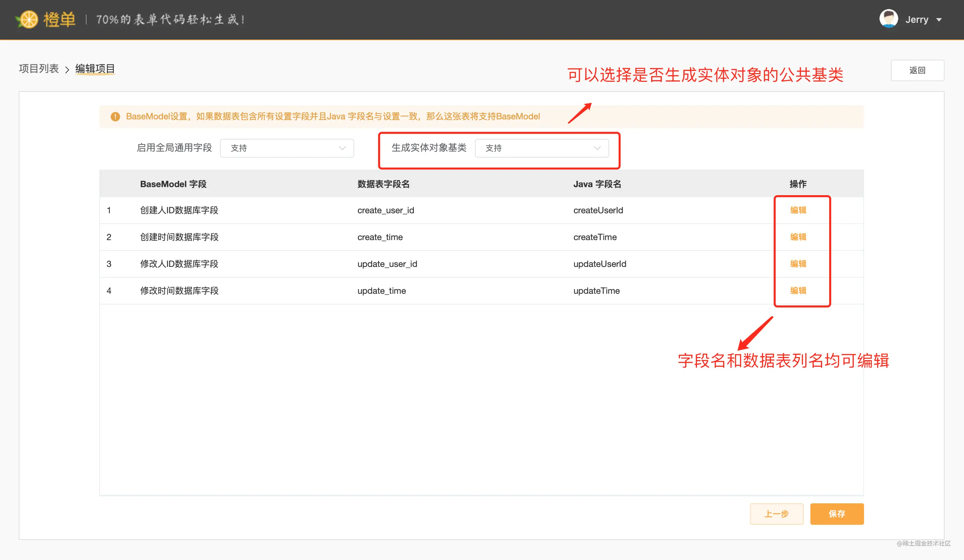Click the chevron arrow in 启用全局通用字段 select
This screenshot has width=964, height=560.
pos(342,148)
